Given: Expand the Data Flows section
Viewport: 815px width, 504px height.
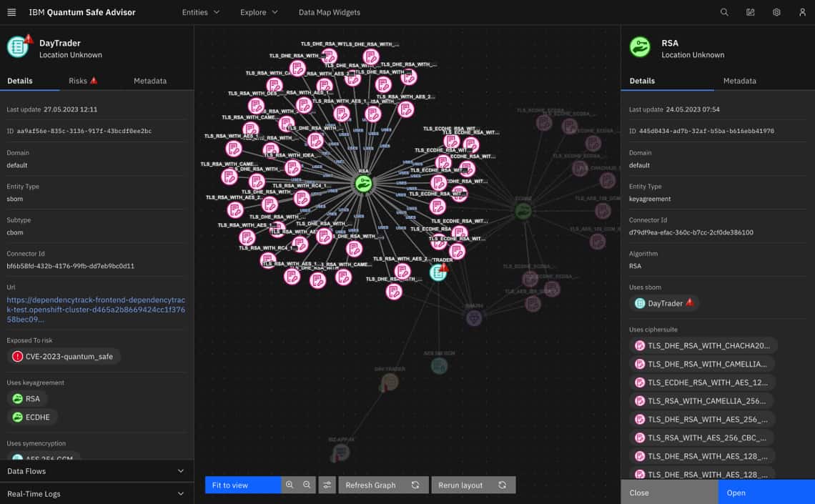Looking at the screenshot, I should [97, 470].
